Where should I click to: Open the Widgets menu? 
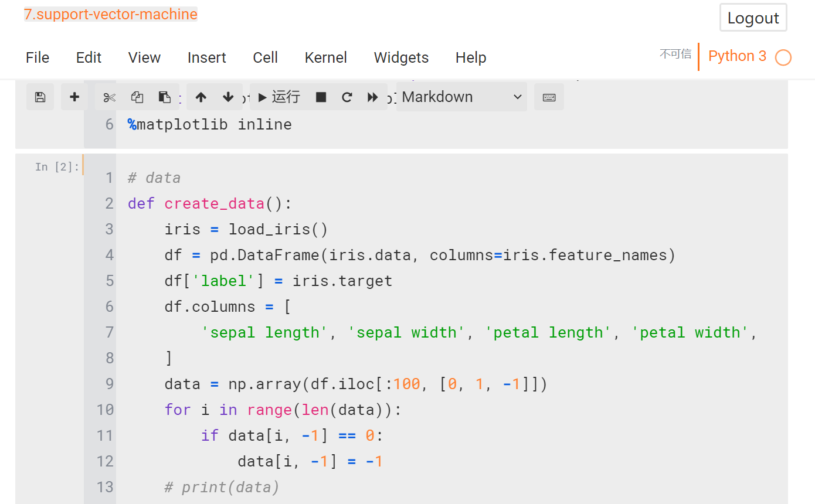[401, 57]
